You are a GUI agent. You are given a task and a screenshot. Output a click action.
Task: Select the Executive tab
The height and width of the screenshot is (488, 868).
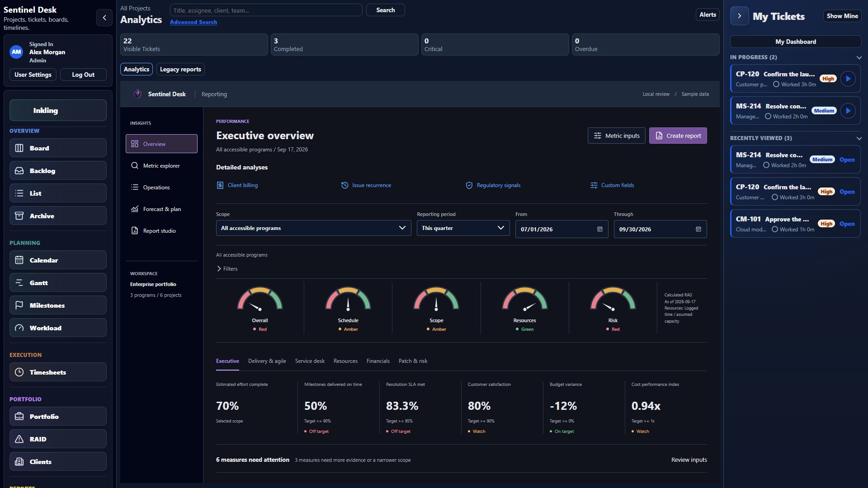(x=227, y=361)
